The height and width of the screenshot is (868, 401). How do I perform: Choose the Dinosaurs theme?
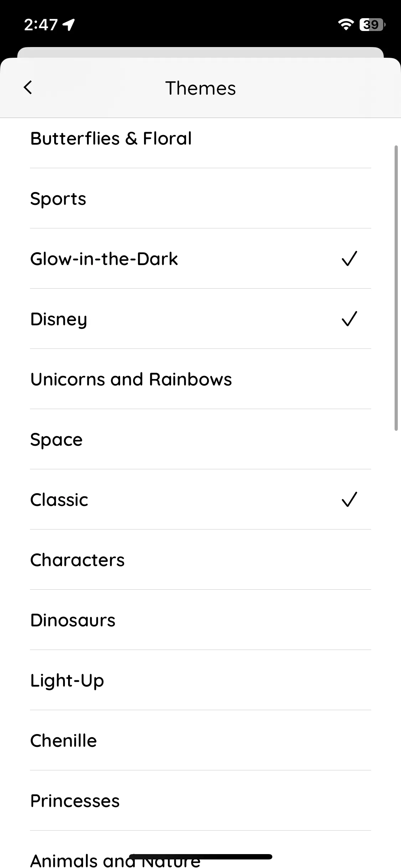[x=200, y=620]
